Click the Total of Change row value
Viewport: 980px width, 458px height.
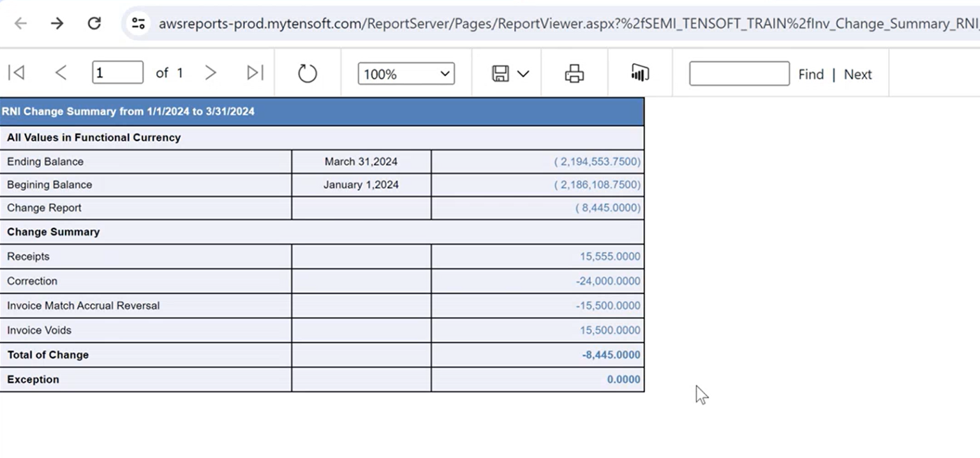tap(537, 355)
